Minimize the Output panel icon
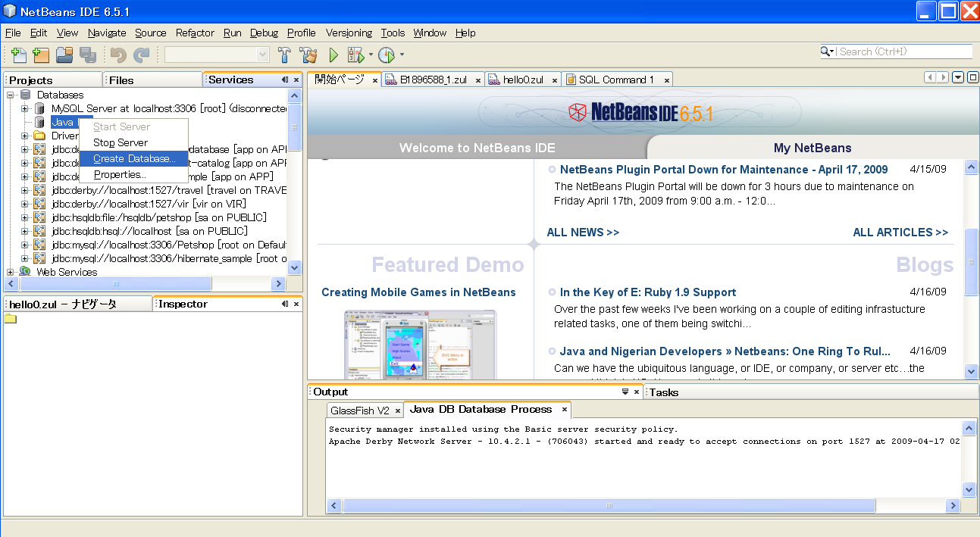This screenshot has height=537, width=980. pos(625,392)
